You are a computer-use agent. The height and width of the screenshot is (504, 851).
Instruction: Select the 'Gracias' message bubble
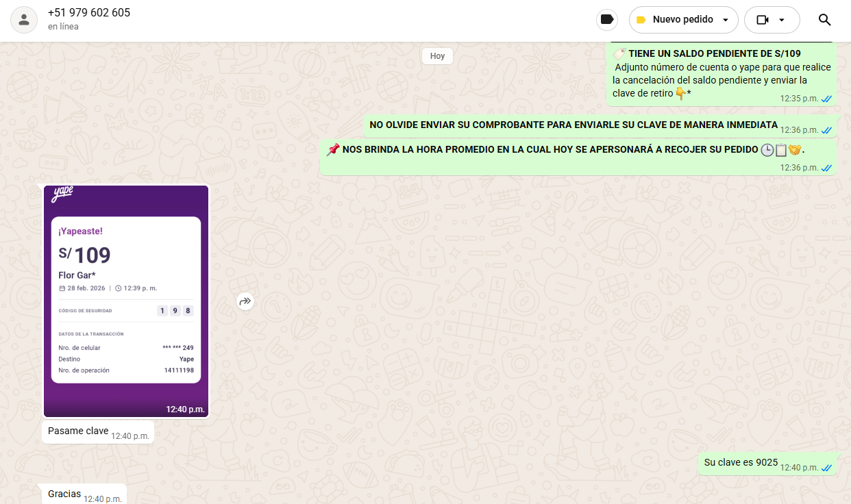(64, 494)
